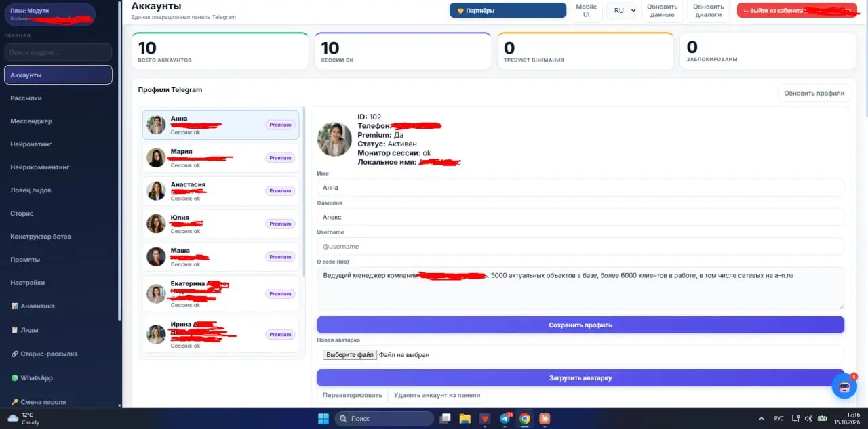Click the Windows taskbar search box
Image resolution: width=868 pixels, height=429 pixels.
pos(384,419)
